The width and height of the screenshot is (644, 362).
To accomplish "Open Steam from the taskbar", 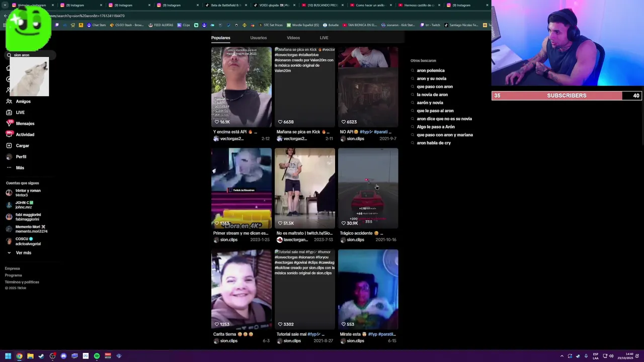I will pyautogui.click(x=41, y=356).
